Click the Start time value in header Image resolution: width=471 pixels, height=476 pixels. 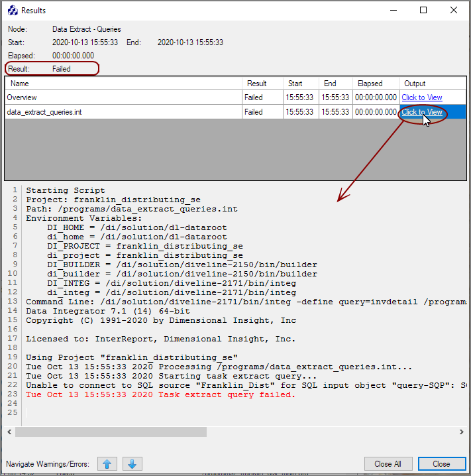(x=85, y=42)
